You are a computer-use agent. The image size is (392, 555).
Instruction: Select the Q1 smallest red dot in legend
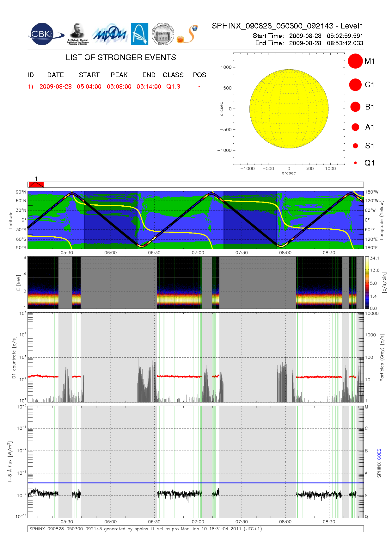click(x=355, y=163)
